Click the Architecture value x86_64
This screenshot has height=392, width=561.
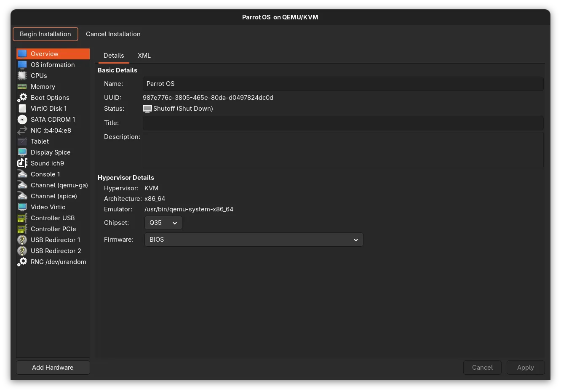(x=155, y=199)
